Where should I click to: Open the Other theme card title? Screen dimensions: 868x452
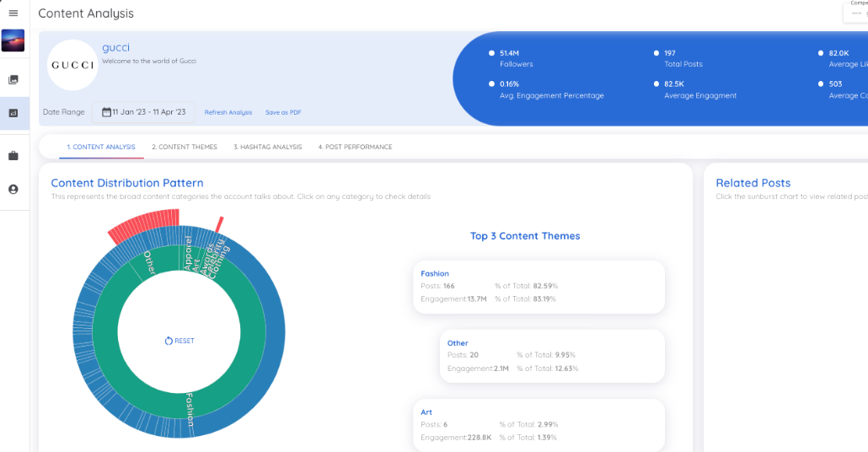point(458,343)
